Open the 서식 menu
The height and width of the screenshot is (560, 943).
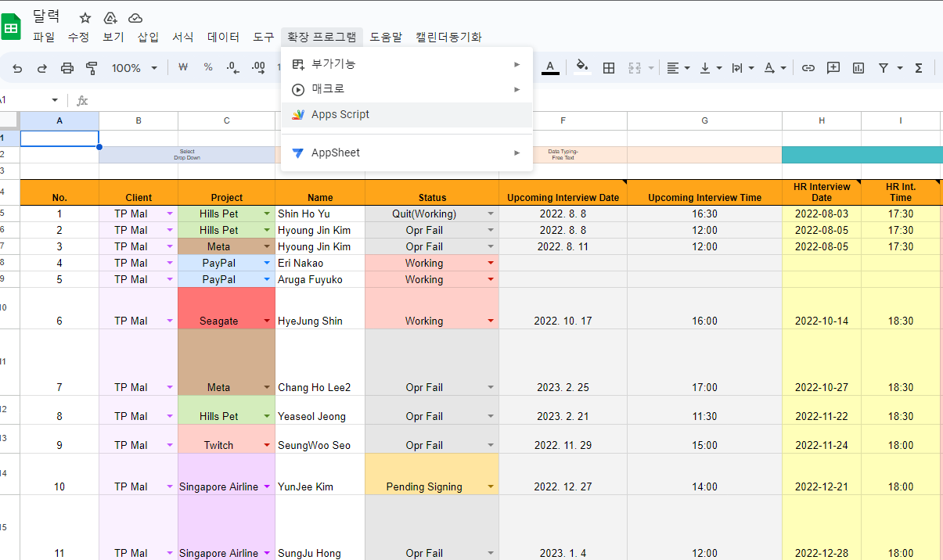pos(183,37)
